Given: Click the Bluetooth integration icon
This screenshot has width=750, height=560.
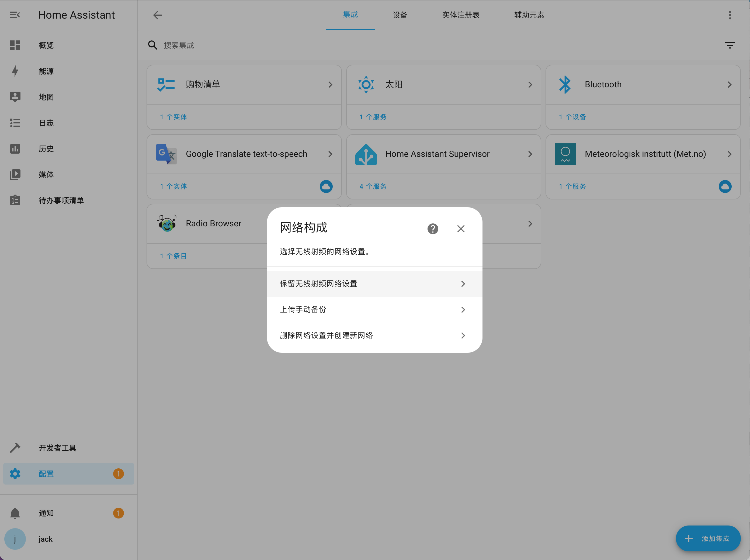Looking at the screenshot, I should 565,84.
